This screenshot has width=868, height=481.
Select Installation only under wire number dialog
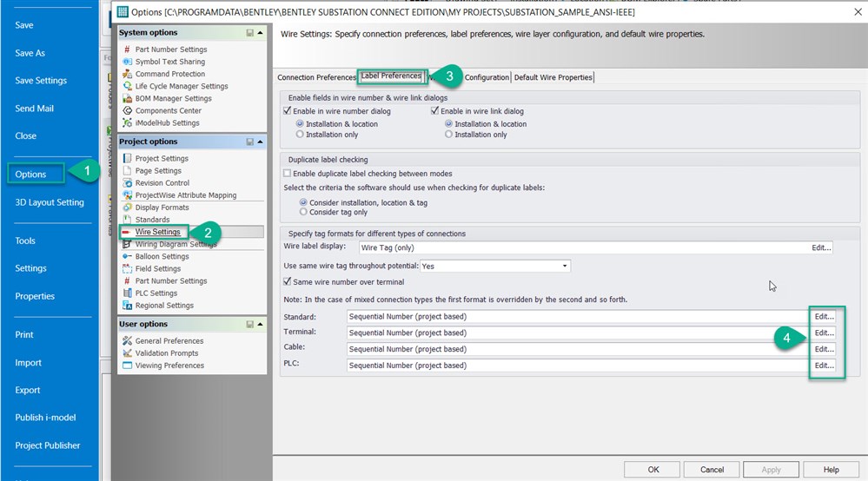300,135
